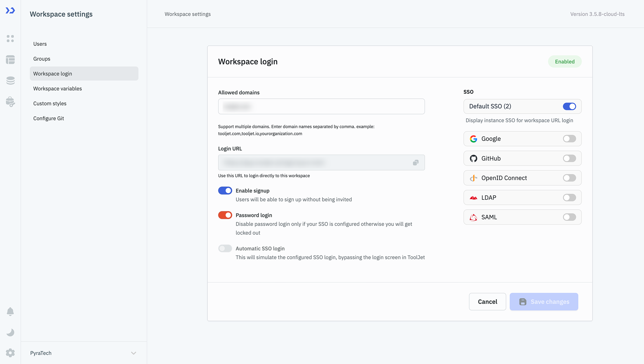Open notifications via the bell icon

click(10, 311)
